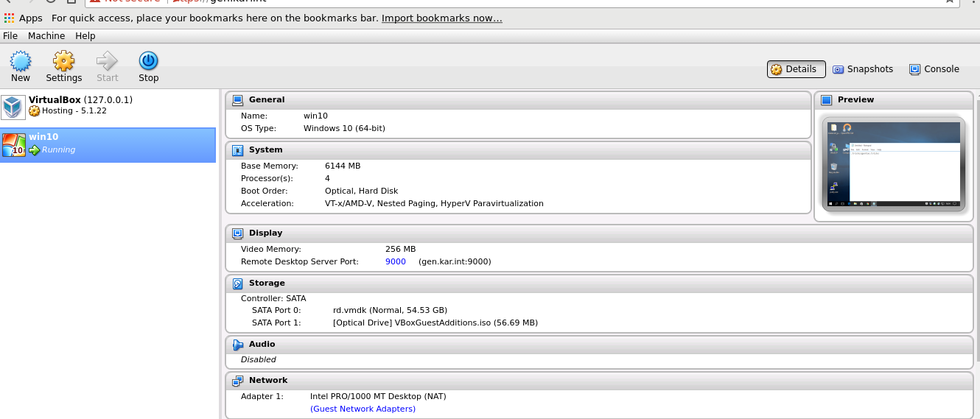Click the Network section header
Screen dimensions: 980x419
599,381
